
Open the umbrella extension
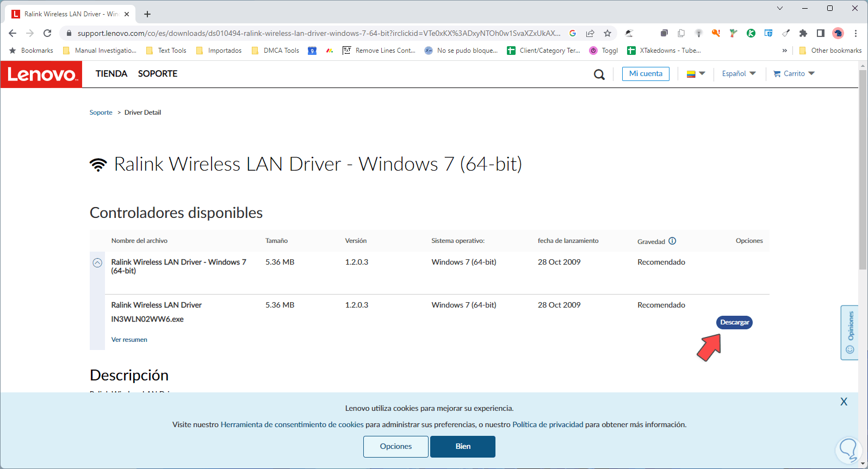pos(629,33)
